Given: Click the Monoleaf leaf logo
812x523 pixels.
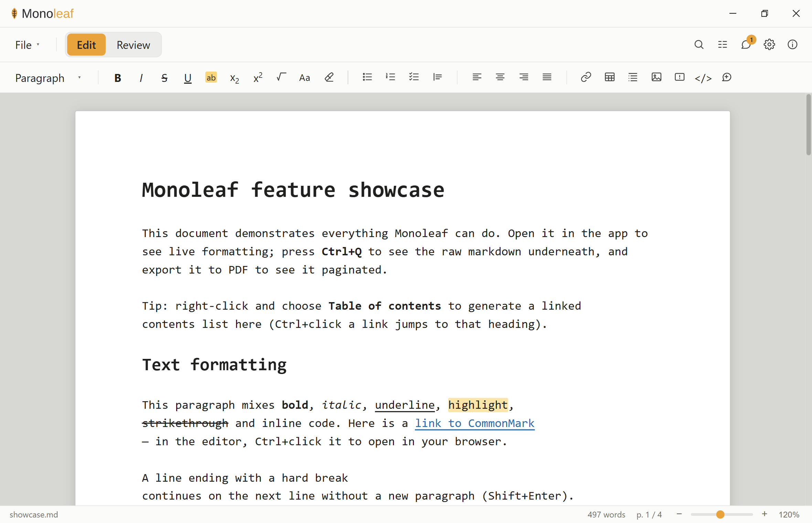Looking at the screenshot, I should click(14, 13).
